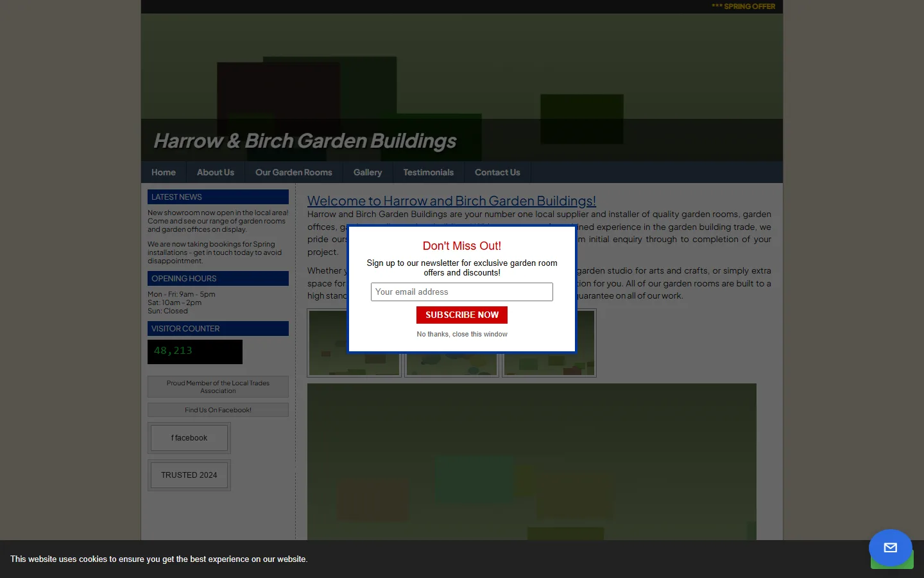
Task: Click the "Harrow & Birch Garden Buildings" site title
Action: (305, 141)
